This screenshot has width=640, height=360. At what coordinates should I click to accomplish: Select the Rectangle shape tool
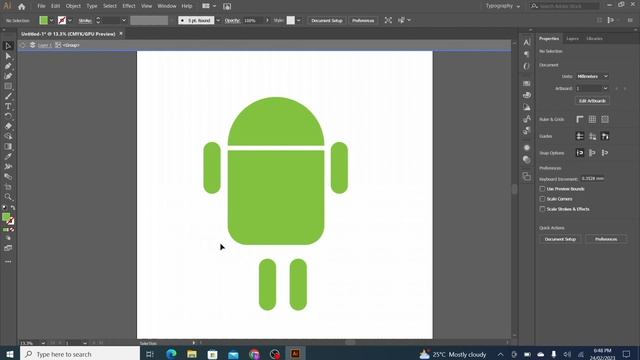click(8, 86)
